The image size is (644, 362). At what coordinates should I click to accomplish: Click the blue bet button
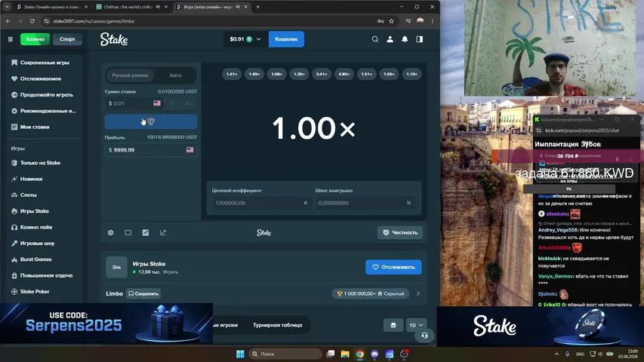tap(151, 121)
